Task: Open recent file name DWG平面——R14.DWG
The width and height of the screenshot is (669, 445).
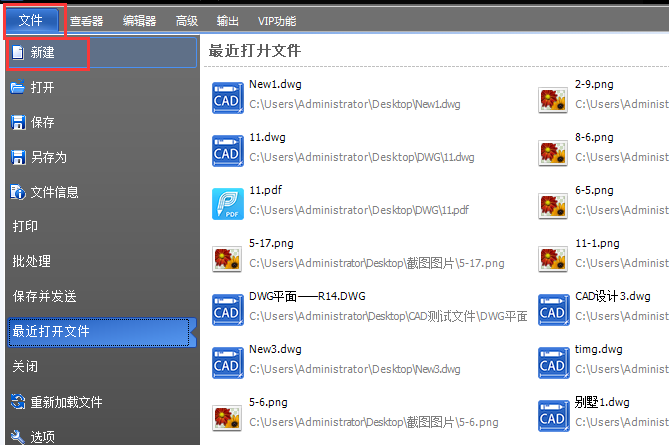Action: [x=307, y=296]
